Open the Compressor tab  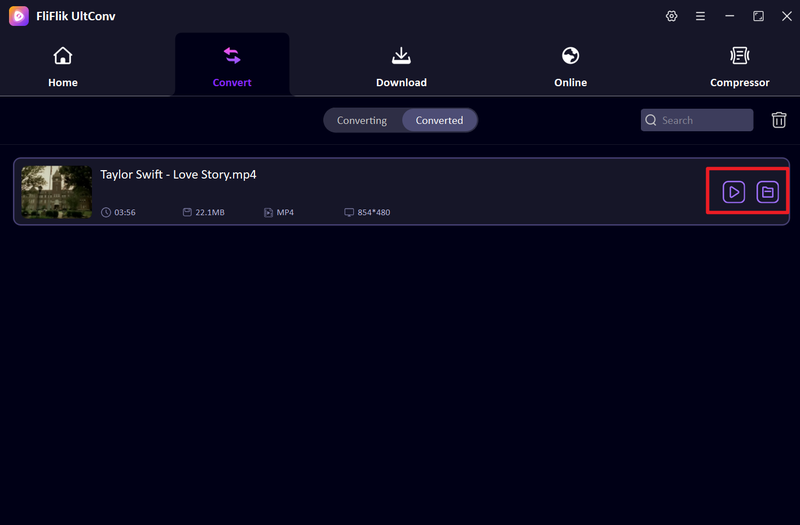point(739,66)
